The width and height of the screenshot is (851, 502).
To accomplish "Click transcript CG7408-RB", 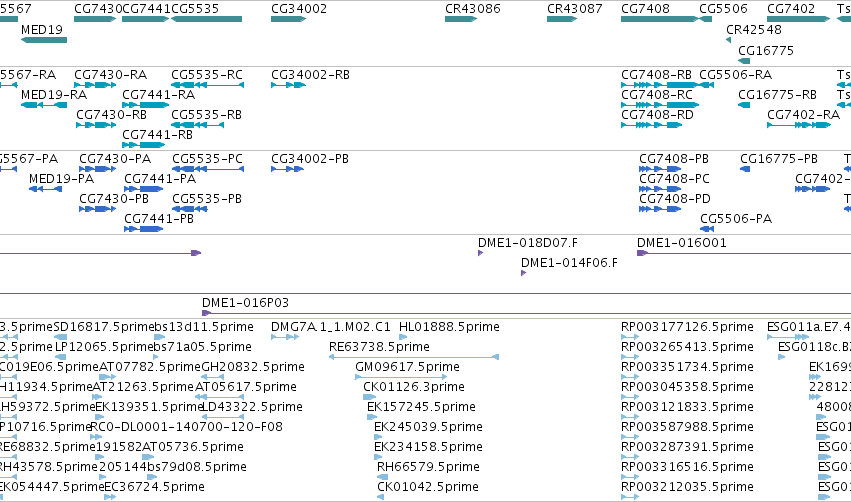I will coord(660,85).
